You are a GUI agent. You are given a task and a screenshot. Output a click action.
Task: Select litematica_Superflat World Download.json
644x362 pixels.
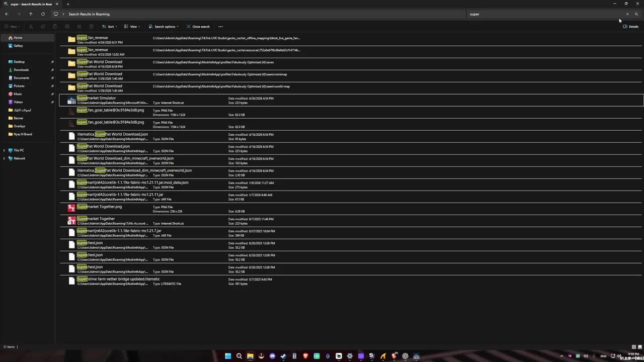(x=351, y=136)
